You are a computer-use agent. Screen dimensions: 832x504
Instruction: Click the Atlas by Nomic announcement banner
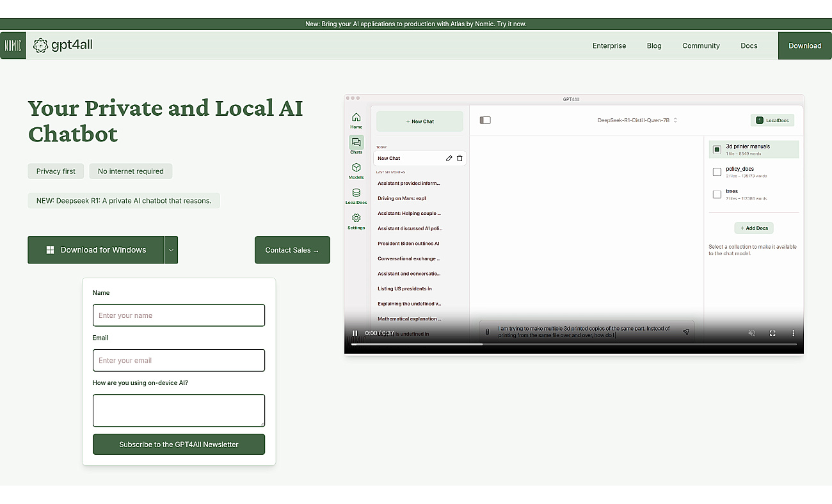[416, 24]
